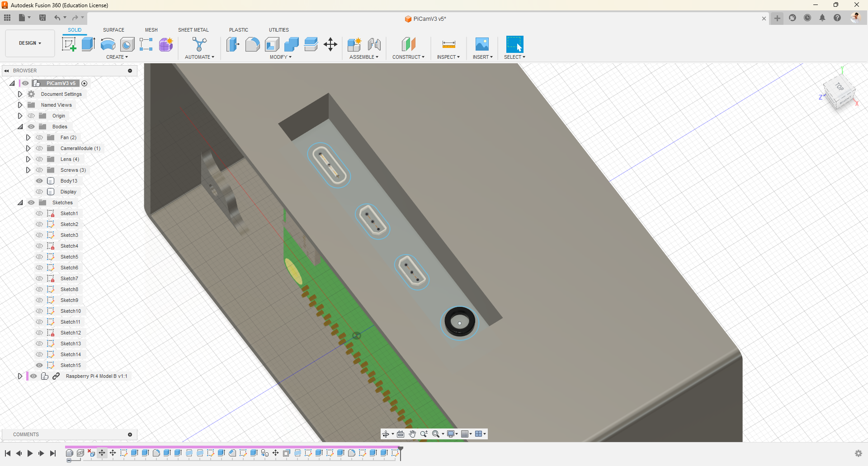Switch to the UTILITIES tab
Image resolution: width=868 pixels, height=466 pixels.
279,30
